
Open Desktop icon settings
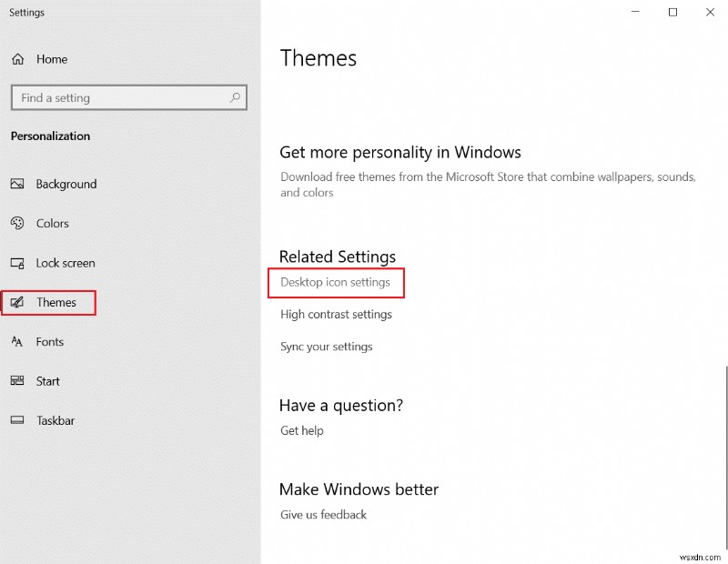[336, 283]
